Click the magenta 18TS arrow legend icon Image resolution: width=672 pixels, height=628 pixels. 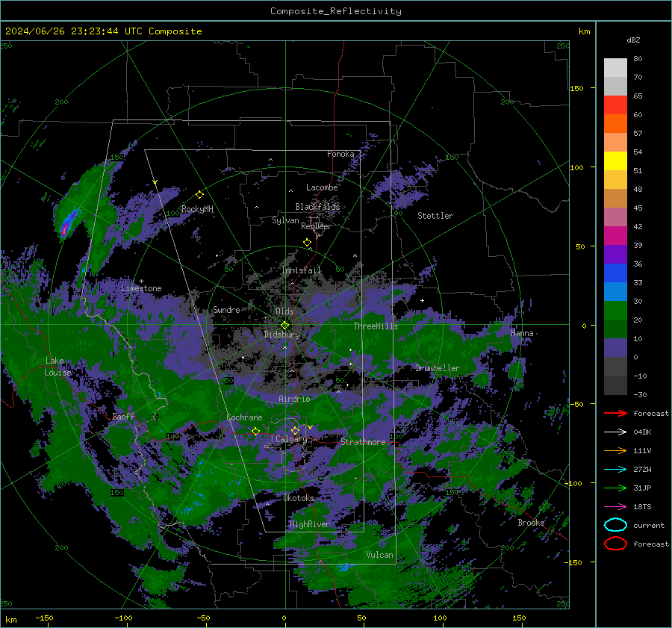[615, 506]
